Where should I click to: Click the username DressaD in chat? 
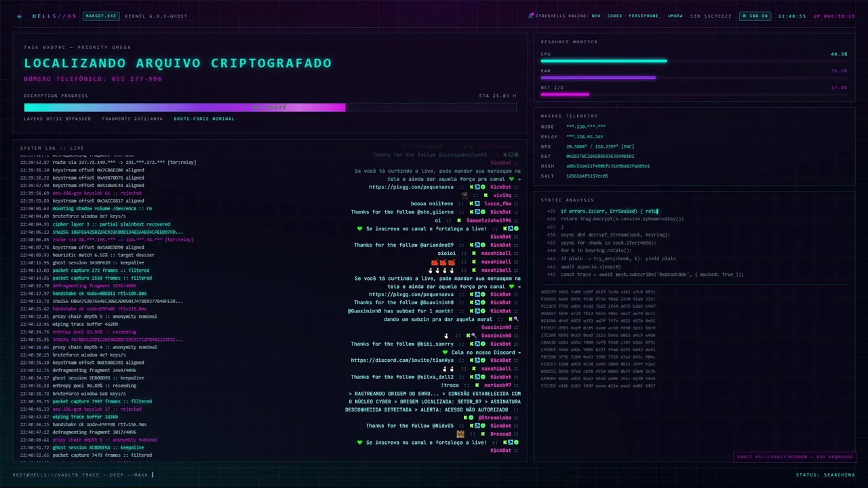pyautogui.click(x=501, y=434)
